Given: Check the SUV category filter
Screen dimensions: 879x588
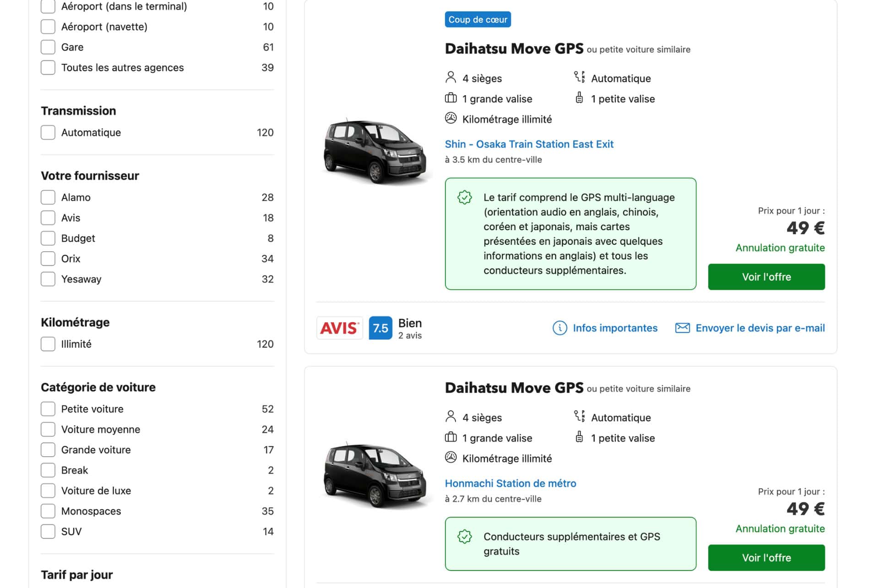Looking at the screenshot, I should 48,532.
